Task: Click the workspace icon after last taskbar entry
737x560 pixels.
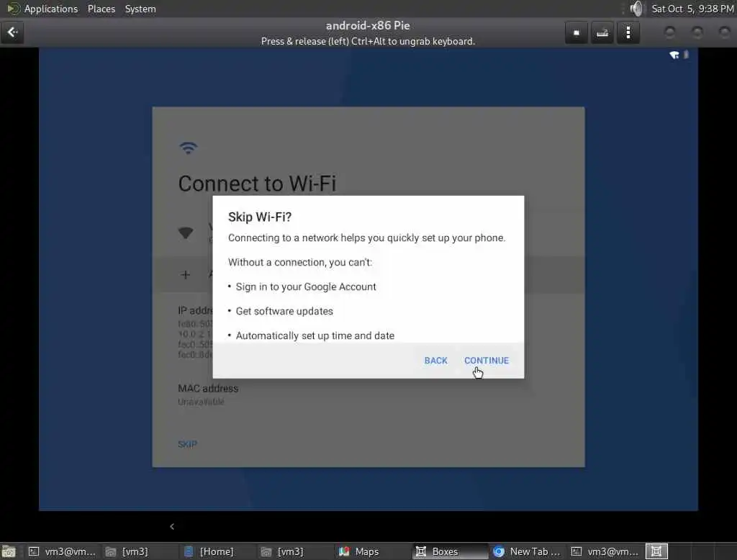Action: (x=656, y=551)
